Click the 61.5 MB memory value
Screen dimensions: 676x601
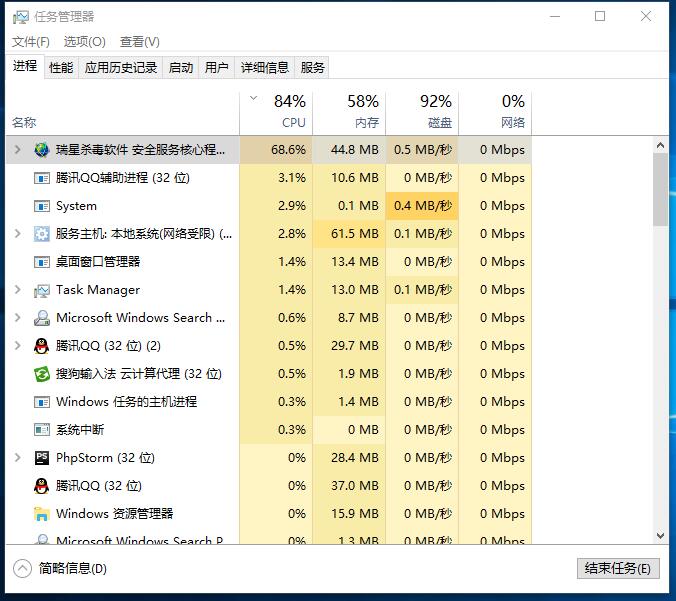(x=355, y=234)
